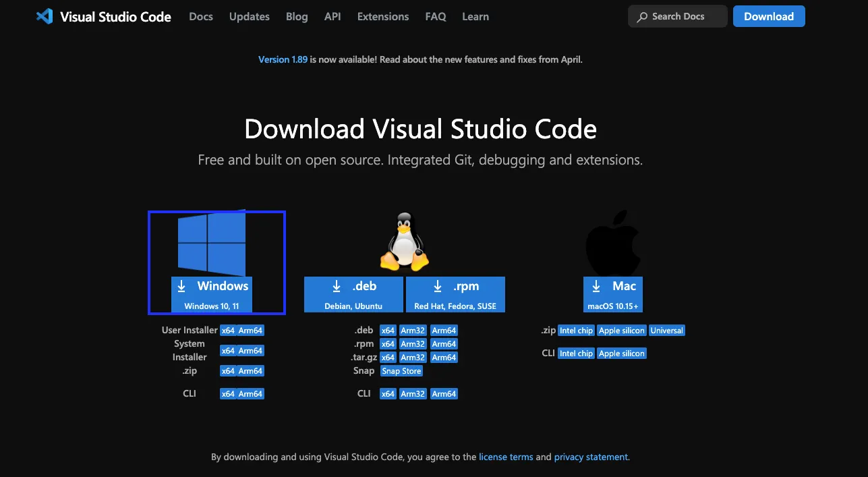Select API in the top navigation
The width and height of the screenshot is (868, 477).
point(332,16)
